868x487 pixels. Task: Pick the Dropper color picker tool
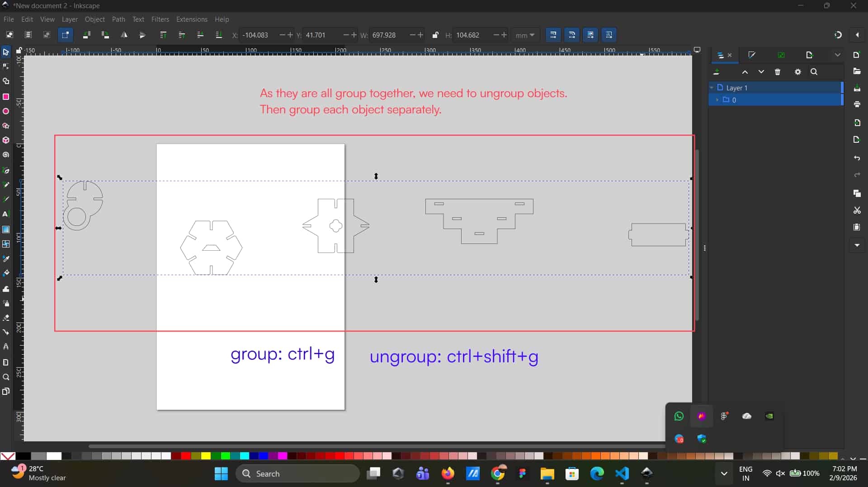pyautogui.click(x=6, y=259)
